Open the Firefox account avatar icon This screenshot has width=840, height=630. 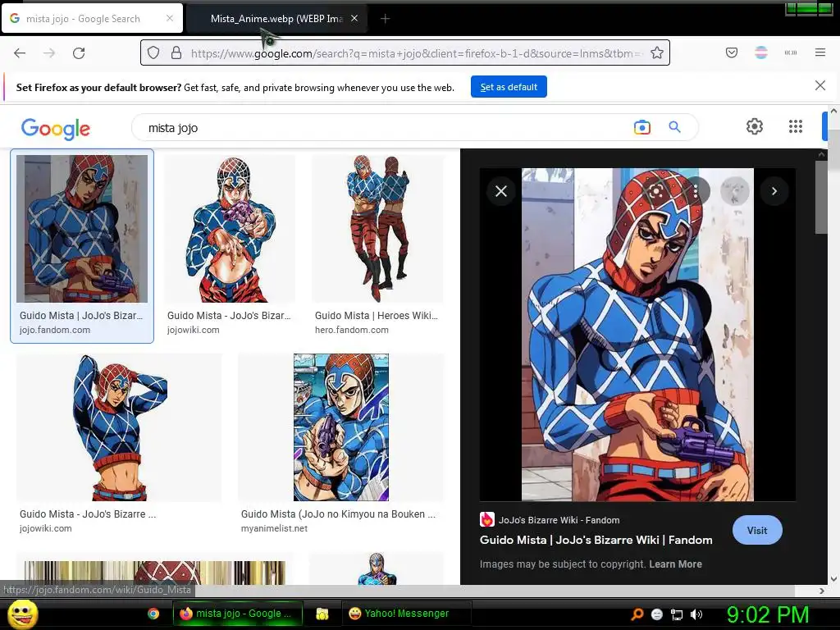coord(761,52)
